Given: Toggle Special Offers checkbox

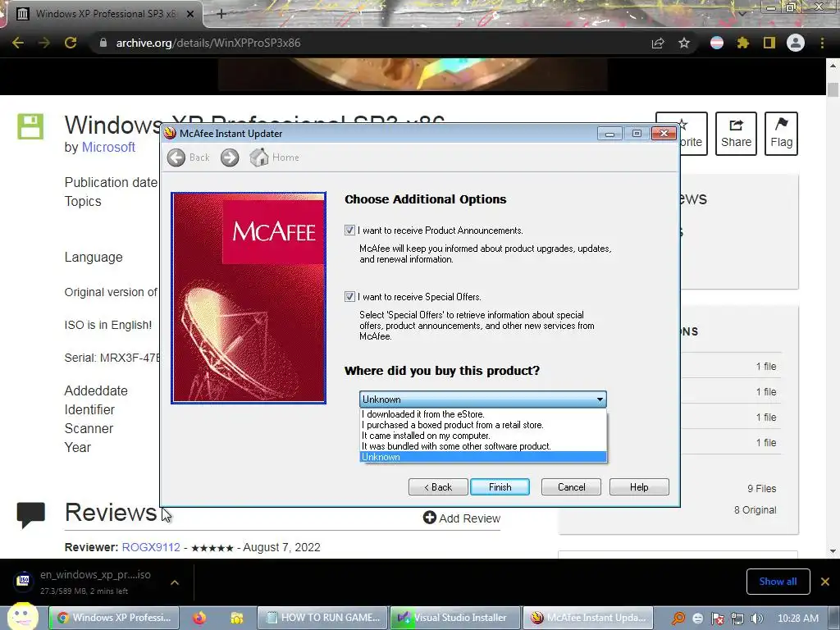Looking at the screenshot, I should point(349,297).
